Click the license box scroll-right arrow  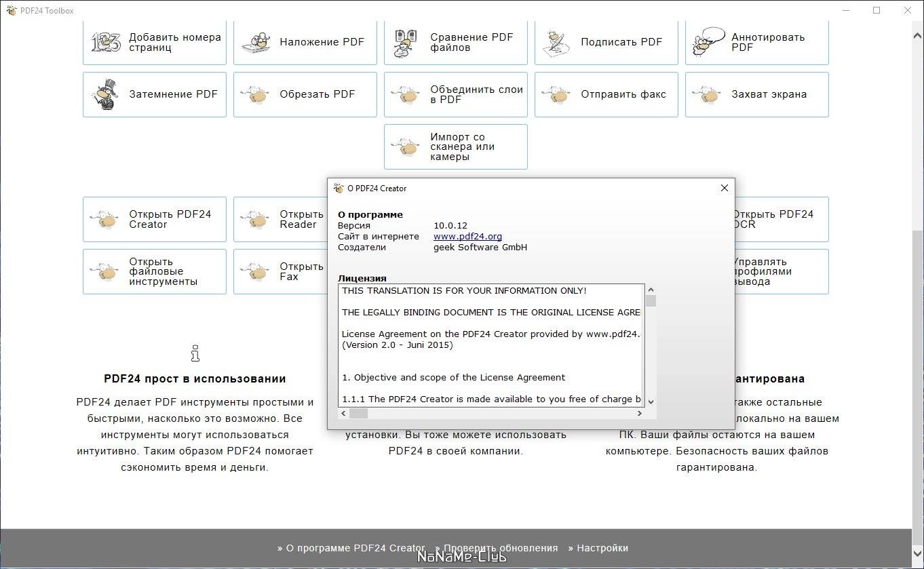[x=639, y=413]
